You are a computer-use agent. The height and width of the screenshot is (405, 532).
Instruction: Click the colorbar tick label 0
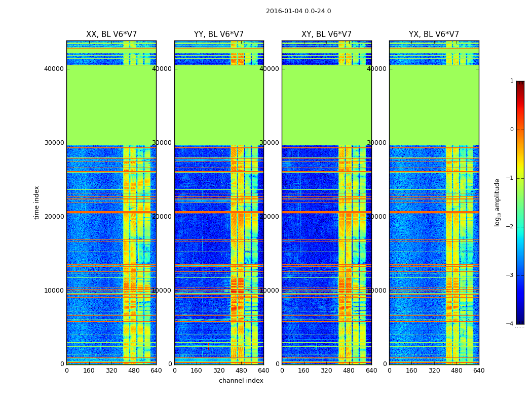[x=512, y=130]
